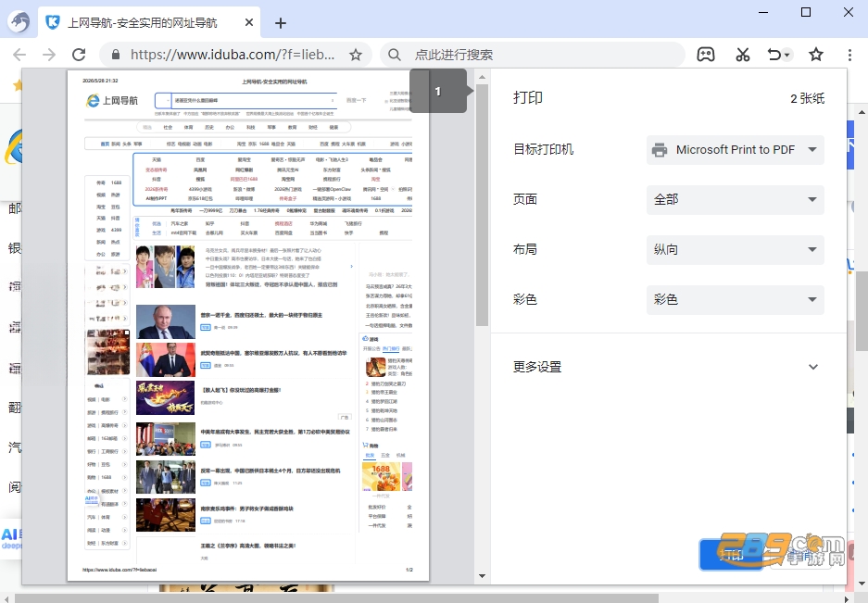Click the 点此进行搜索 search field
868x603 pixels.
[x=543, y=55]
